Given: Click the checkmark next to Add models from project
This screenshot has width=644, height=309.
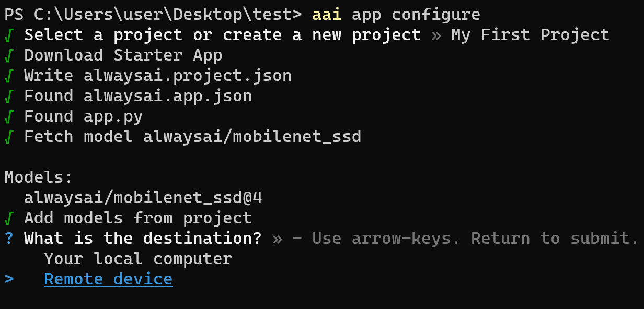Looking at the screenshot, I should pyautogui.click(x=9, y=218).
